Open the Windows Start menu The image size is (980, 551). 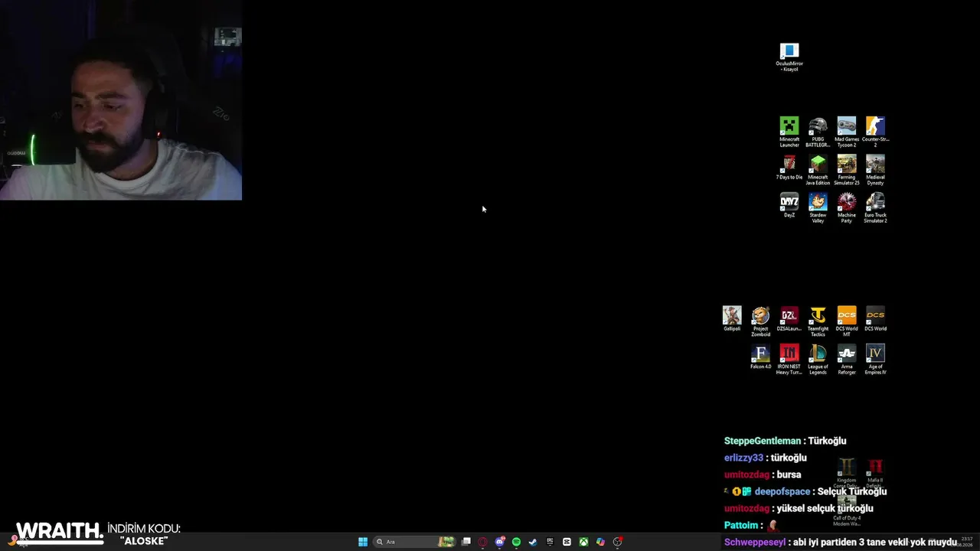[363, 542]
